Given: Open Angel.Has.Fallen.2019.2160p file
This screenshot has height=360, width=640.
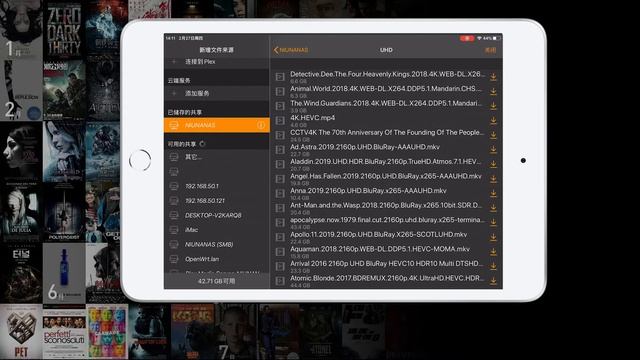Looking at the screenshot, I should pos(386,176).
